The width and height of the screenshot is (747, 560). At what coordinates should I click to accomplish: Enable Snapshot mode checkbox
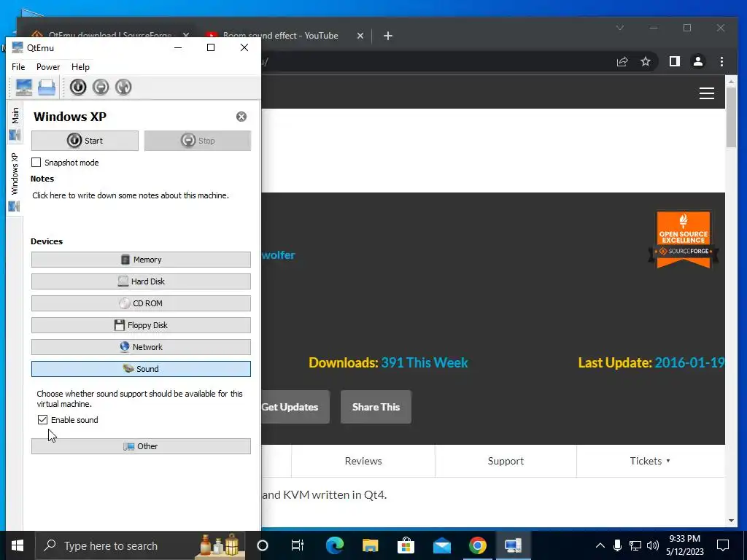pos(36,163)
